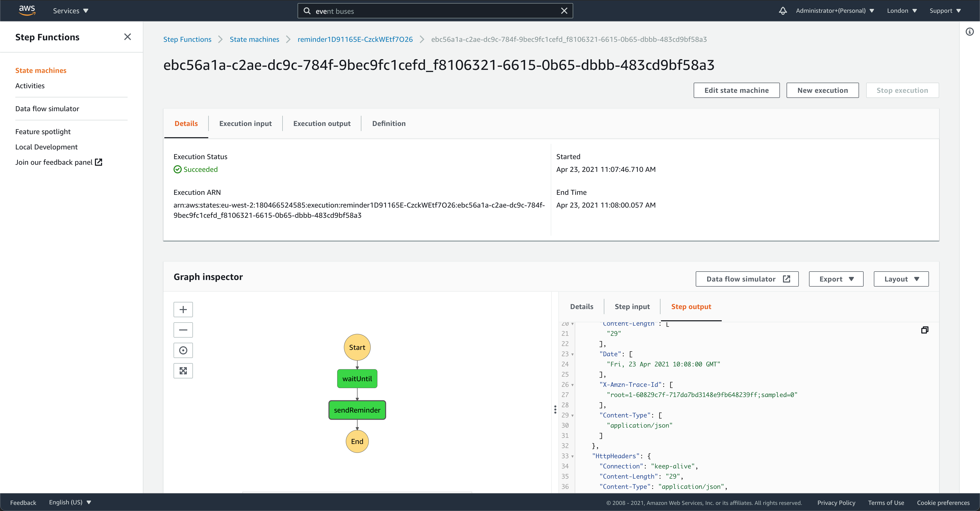Collapse JSON line 26 X-Amzn-Trace-Id array
The width and height of the screenshot is (980, 511).
(572, 385)
